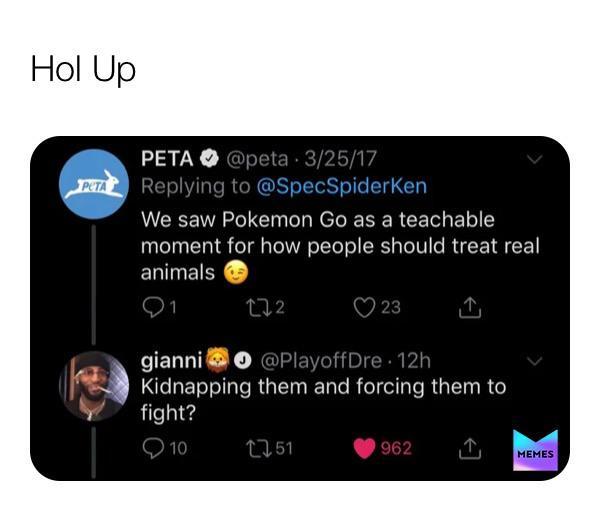
Task: Click the Memes watermark logo
Action: pyautogui.click(x=535, y=450)
